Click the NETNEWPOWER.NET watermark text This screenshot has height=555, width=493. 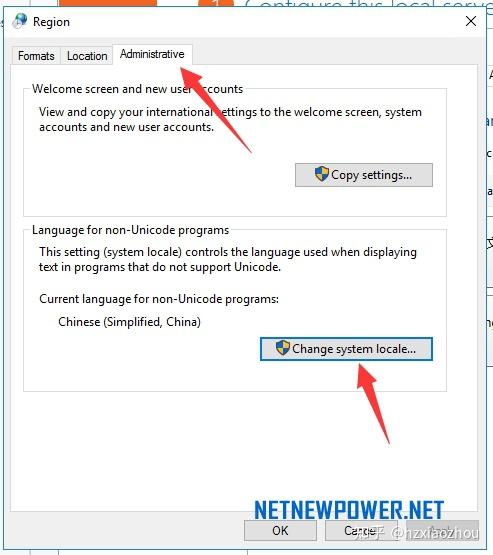pos(349,510)
